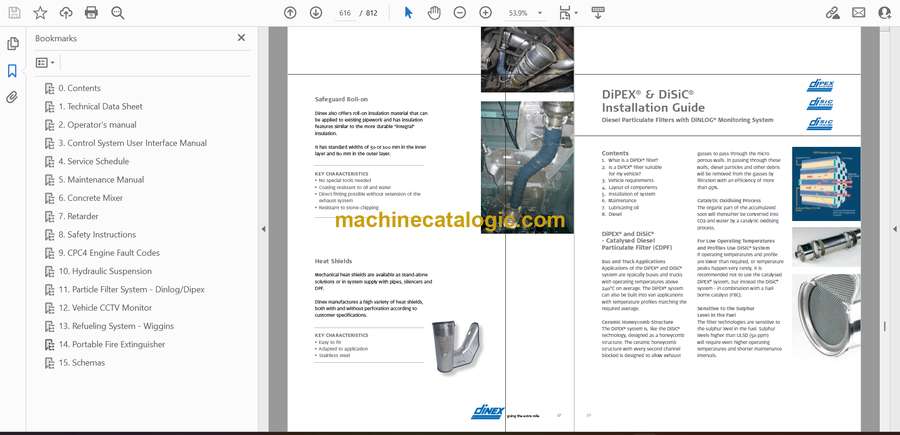Open the bookmark options menu
The image size is (900, 435).
[x=45, y=63]
